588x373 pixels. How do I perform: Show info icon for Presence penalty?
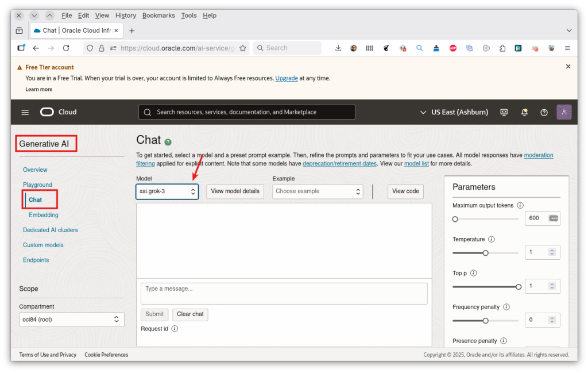[504, 341]
